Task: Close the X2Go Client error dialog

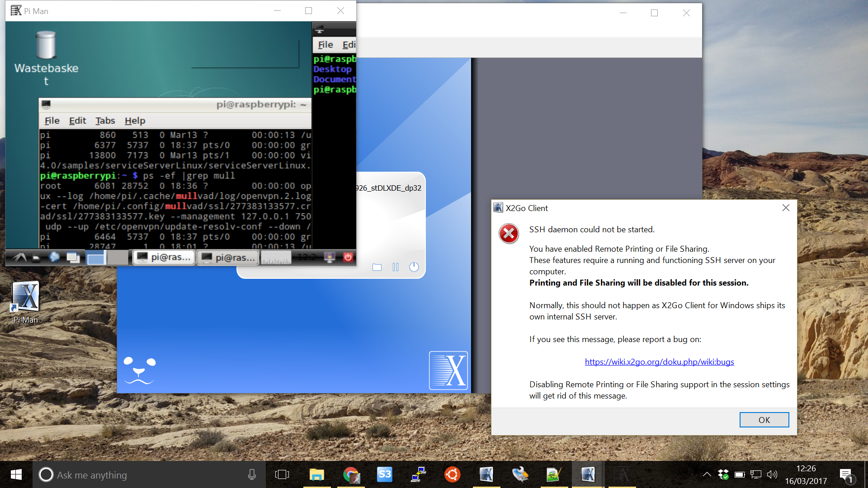Action: [786, 208]
